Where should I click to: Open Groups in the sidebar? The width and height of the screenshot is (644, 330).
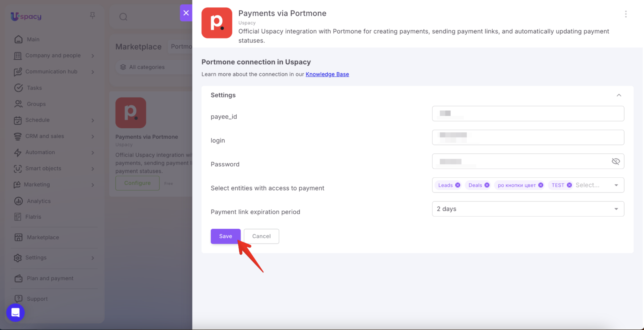(x=36, y=104)
